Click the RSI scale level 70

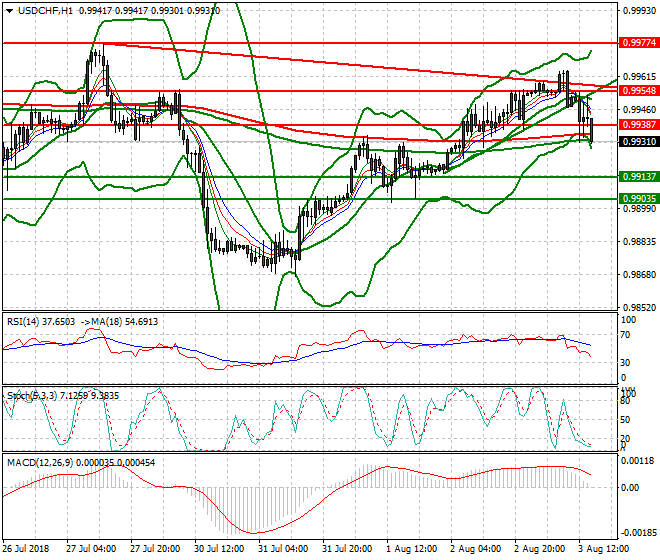[x=626, y=335]
